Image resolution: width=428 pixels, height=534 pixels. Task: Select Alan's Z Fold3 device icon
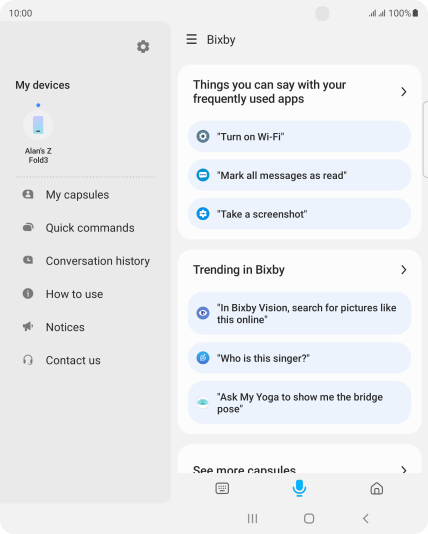click(x=38, y=125)
